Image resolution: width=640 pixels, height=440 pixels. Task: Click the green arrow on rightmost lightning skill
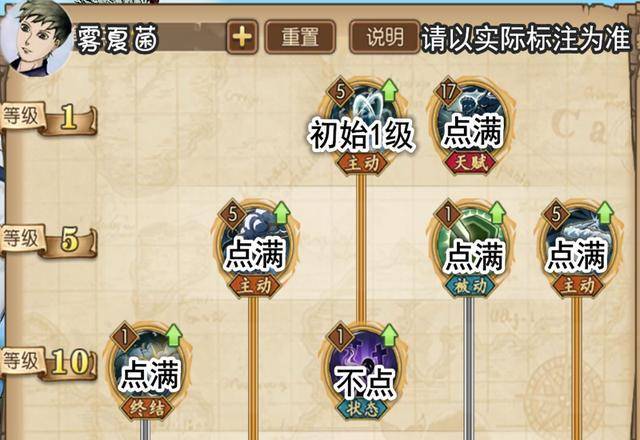605,213
